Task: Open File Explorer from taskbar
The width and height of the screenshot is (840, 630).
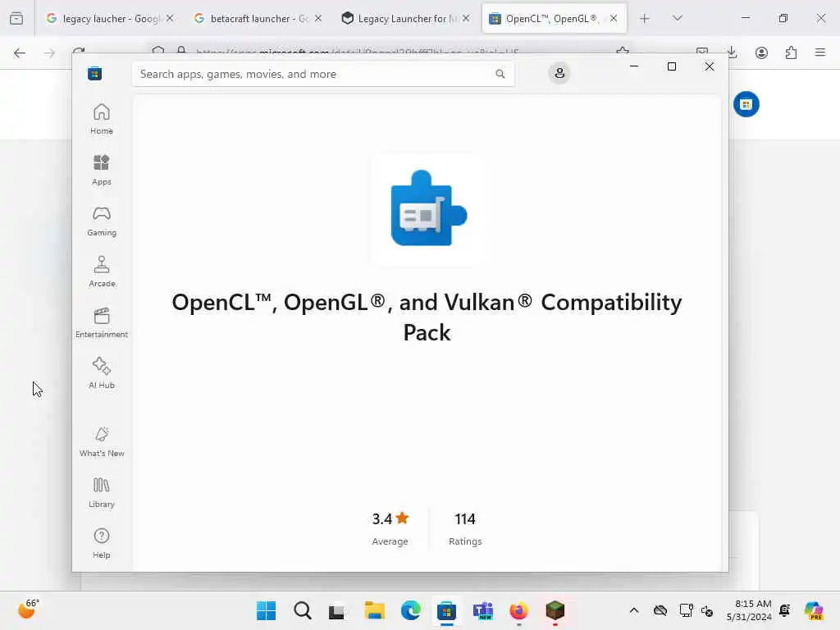Action: tap(374, 610)
